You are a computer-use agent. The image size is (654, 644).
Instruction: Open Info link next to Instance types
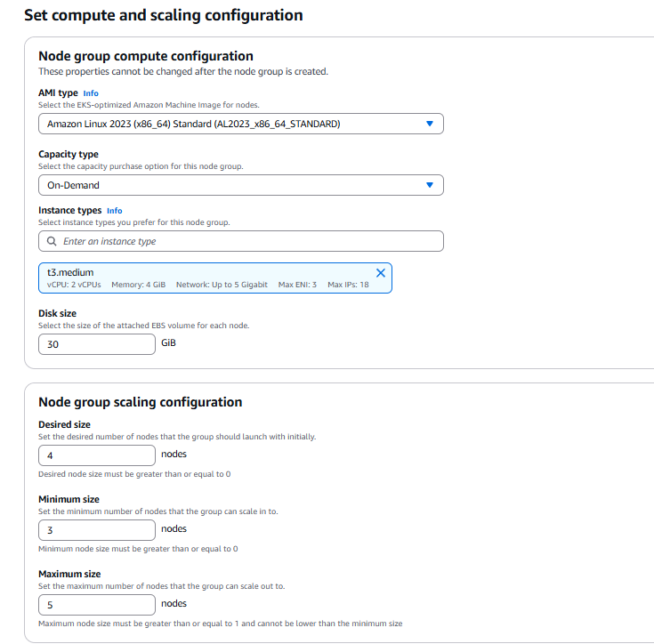pyautogui.click(x=114, y=211)
